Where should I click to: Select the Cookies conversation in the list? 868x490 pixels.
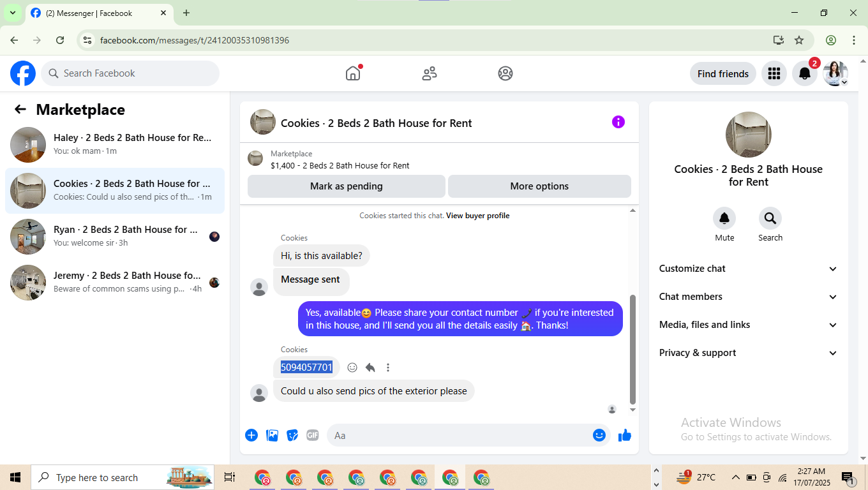(115, 191)
